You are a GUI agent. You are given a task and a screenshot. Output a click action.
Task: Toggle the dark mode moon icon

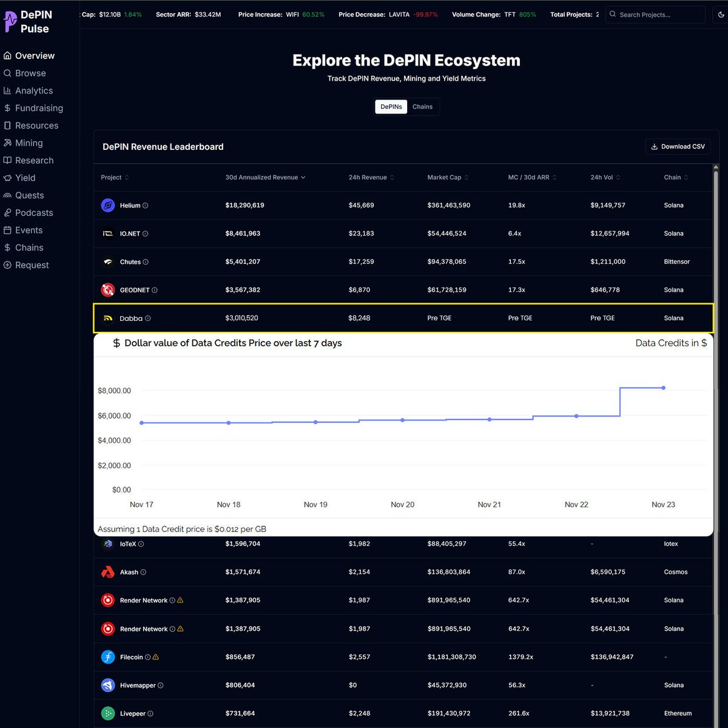[720, 15]
